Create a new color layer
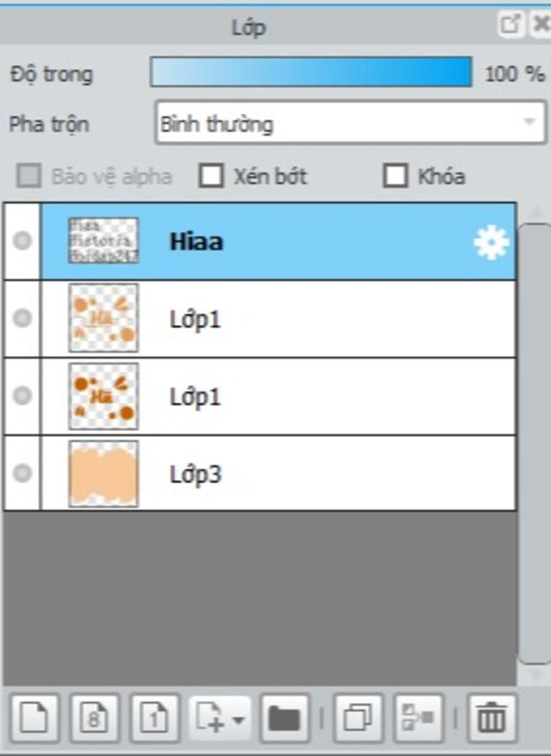551x756 pixels. [34, 718]
